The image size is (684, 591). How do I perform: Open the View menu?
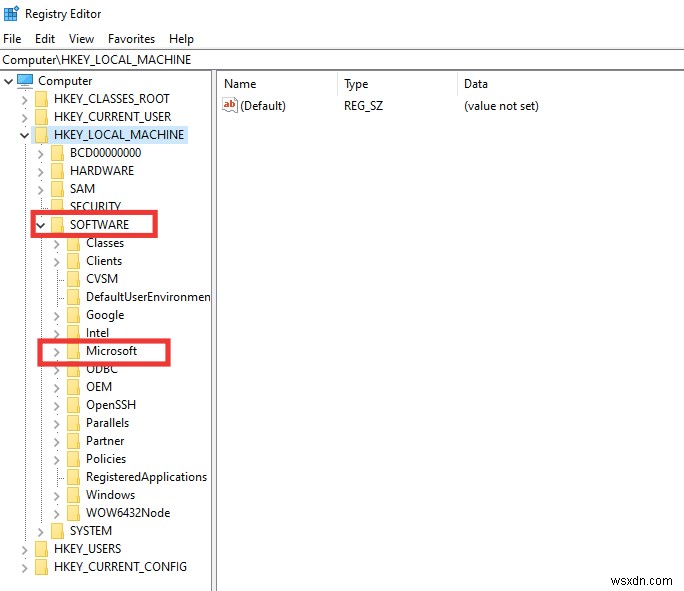coord(81,39)
